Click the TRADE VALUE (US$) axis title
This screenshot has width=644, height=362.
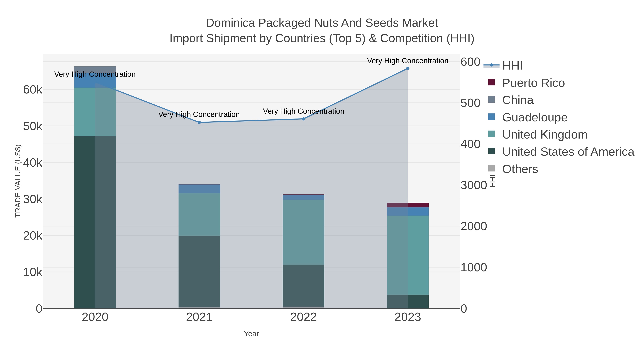pyautogui.click(x=18, y=181)
